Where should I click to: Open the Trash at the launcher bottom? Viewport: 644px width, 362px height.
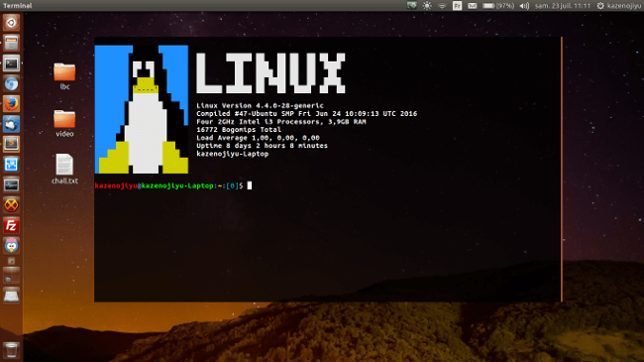click(x=11, y=350)
